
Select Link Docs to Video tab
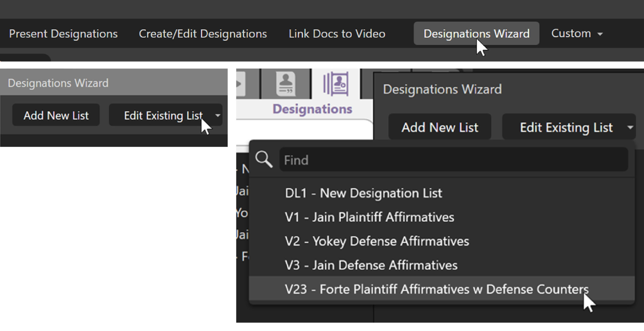click(337, 33)
